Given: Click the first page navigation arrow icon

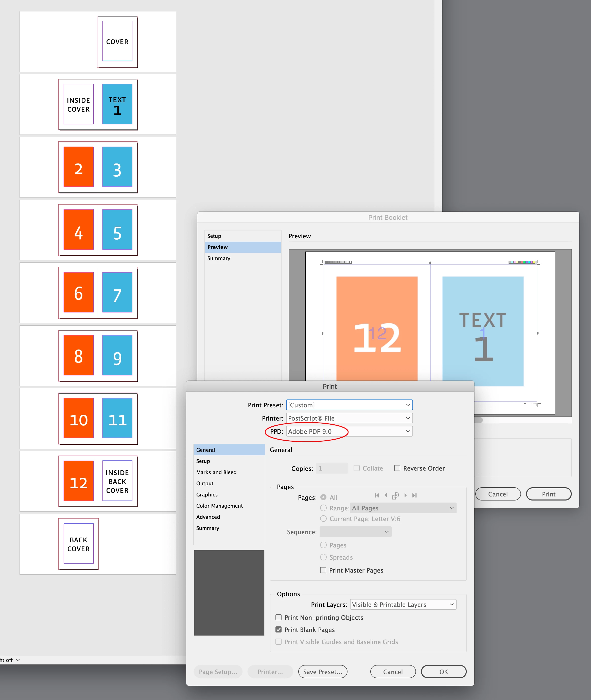Looking at the screenshot, I should [377, 495].
